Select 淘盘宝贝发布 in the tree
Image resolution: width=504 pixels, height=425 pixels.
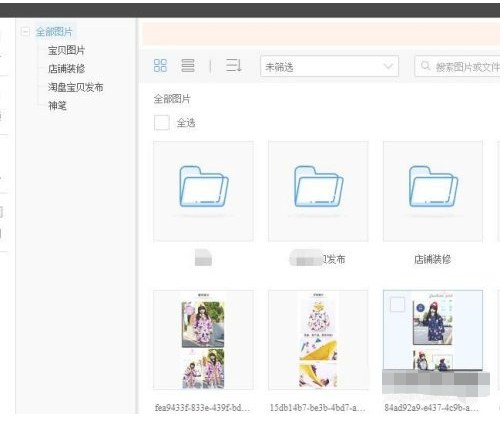coord(76,87)
